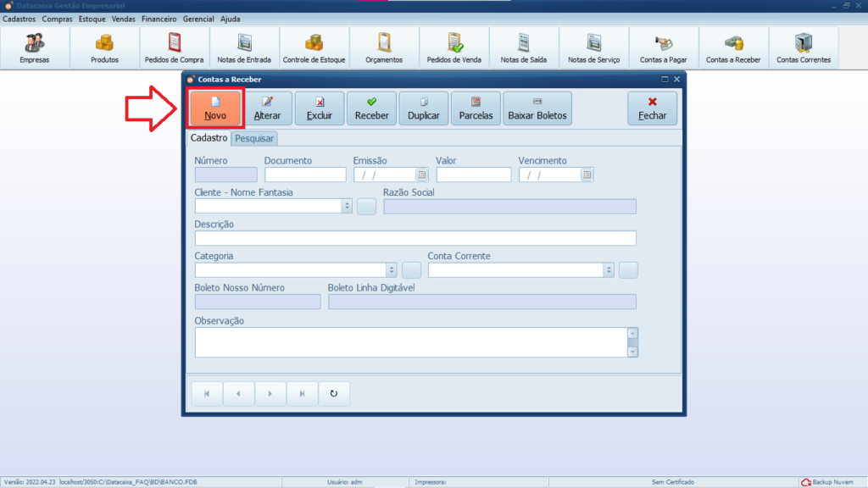Open the Produtos toolbar icon
868x488 pixels.
[104, 47]
